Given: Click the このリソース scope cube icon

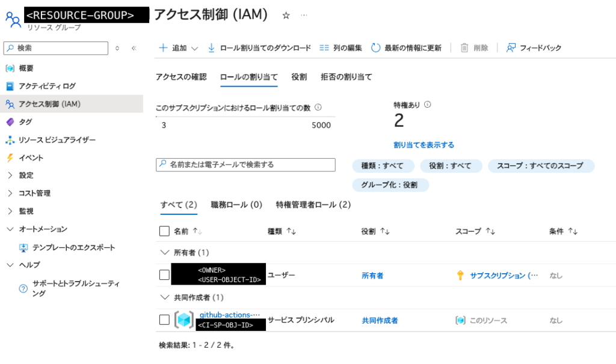Looking at the screenshot, I should tap(460, 320).
